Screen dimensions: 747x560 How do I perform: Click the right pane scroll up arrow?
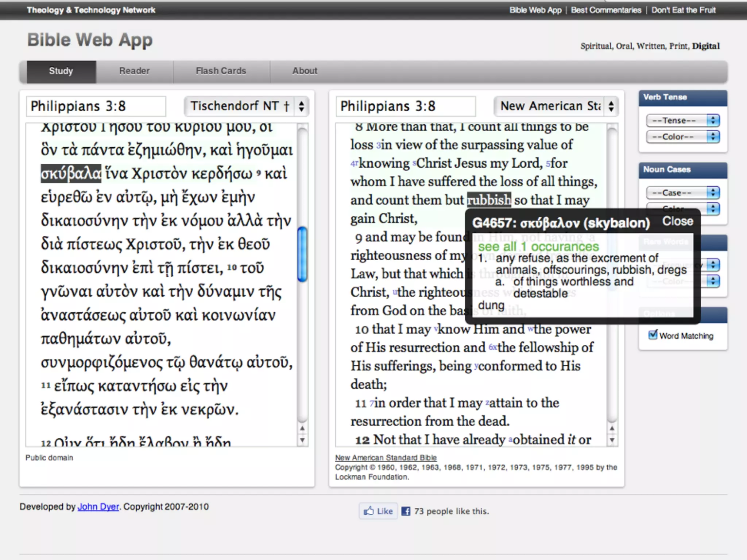(612, 428)
